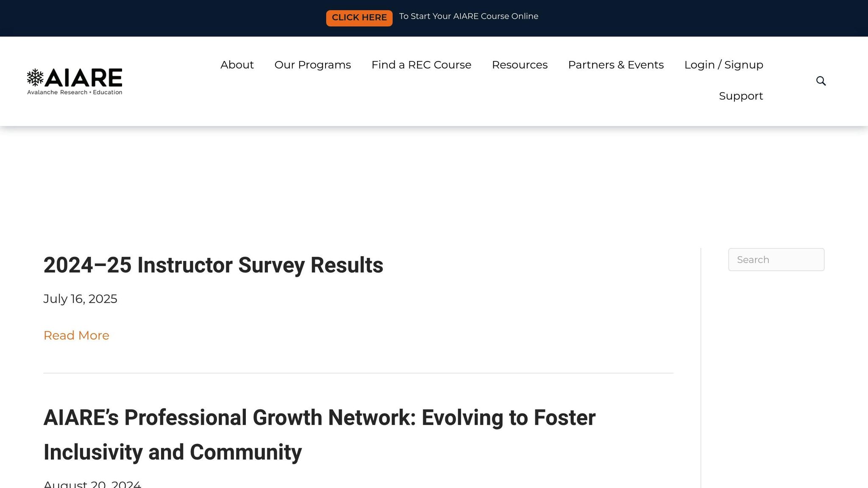Click the snowflake emblem in the logo

coord(35,78)
